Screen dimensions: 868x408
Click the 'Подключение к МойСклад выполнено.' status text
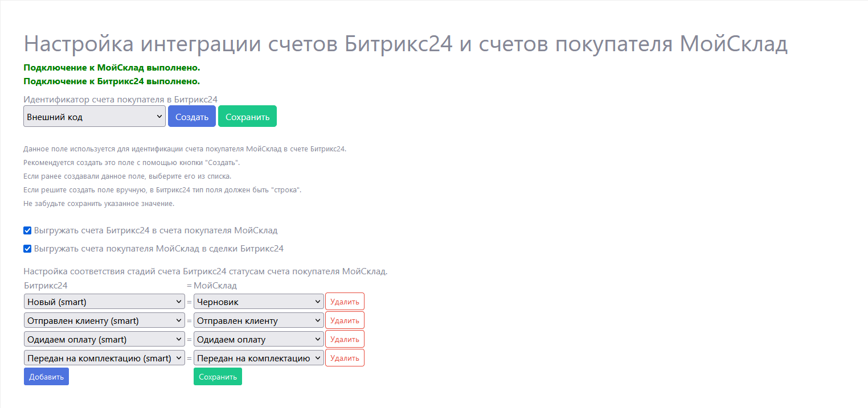[x=112, y=68]
